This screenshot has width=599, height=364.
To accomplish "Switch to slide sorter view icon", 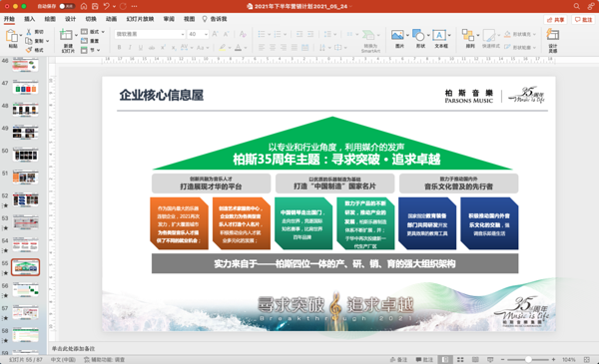I will point(460,359).
